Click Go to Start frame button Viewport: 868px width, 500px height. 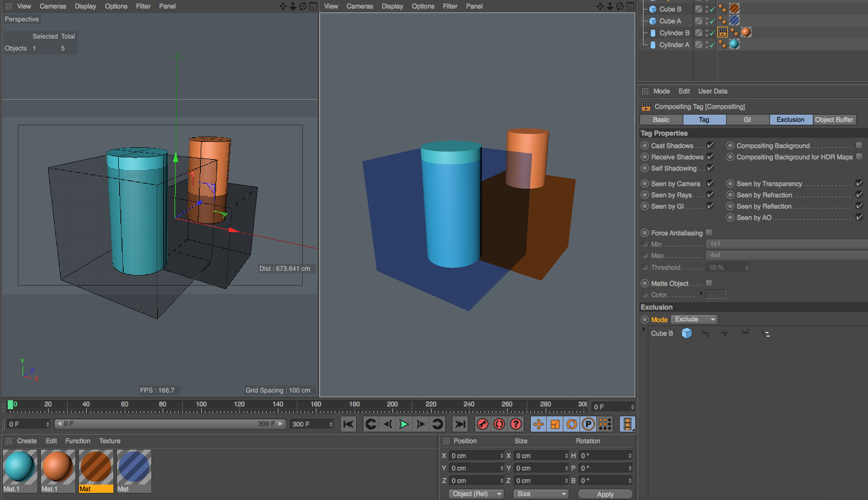(x=349, y=424)
